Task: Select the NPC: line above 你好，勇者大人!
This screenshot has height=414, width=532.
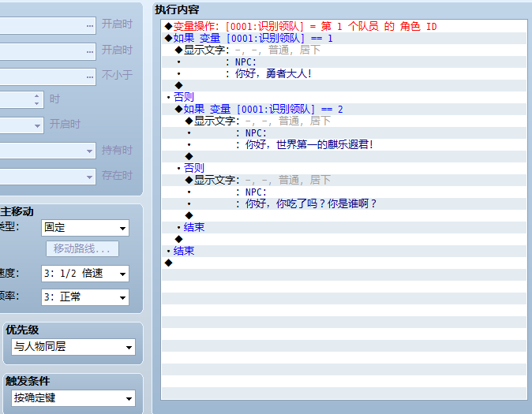Action: tap(344, 62)
